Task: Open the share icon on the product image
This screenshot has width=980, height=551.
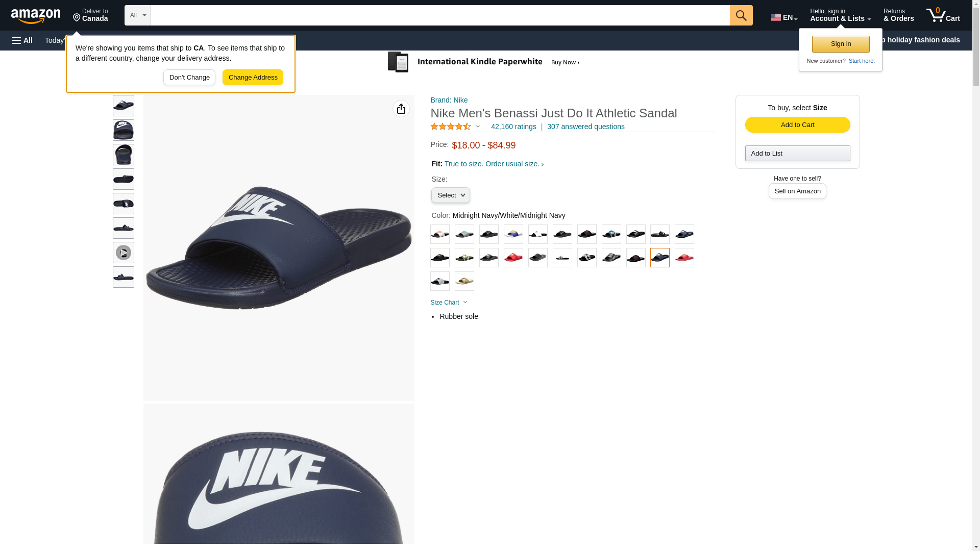Action: (401, 109)
